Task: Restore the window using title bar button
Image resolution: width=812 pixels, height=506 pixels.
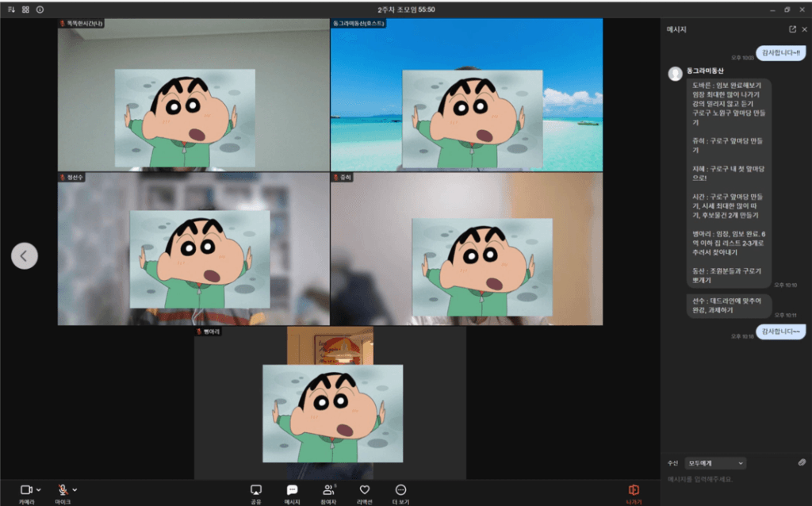Action: tap(787, 10)
